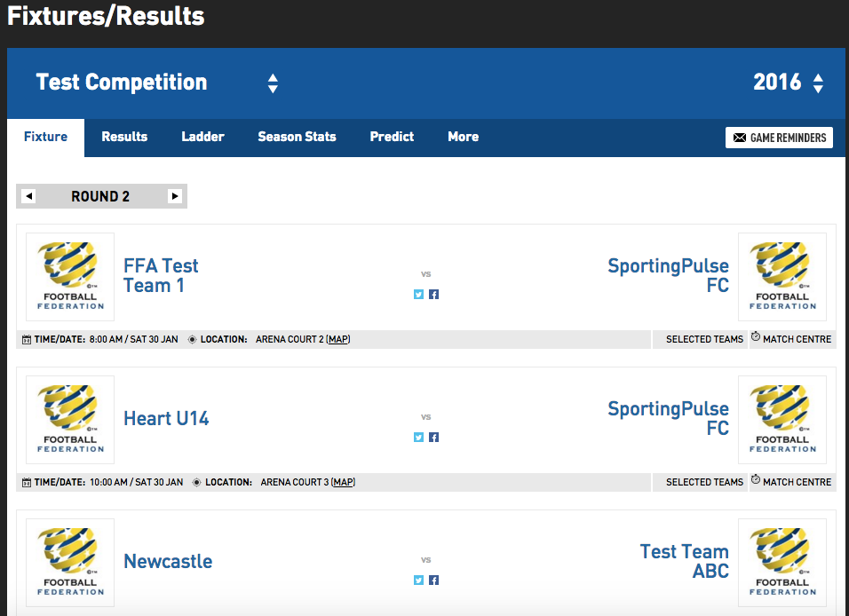Share Newcastle match on Facebook
This screenshot has height=616, width=849.
point(433,580)
